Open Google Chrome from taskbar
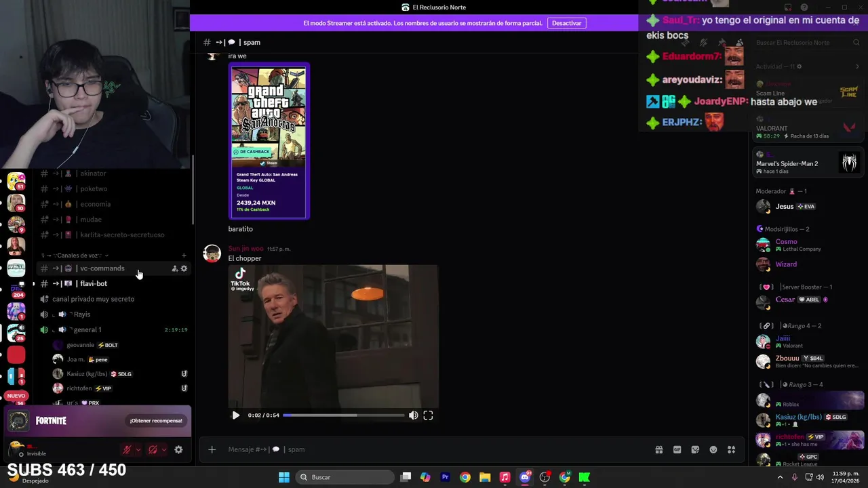The image size is (868, 488). (x=465, y=477)
